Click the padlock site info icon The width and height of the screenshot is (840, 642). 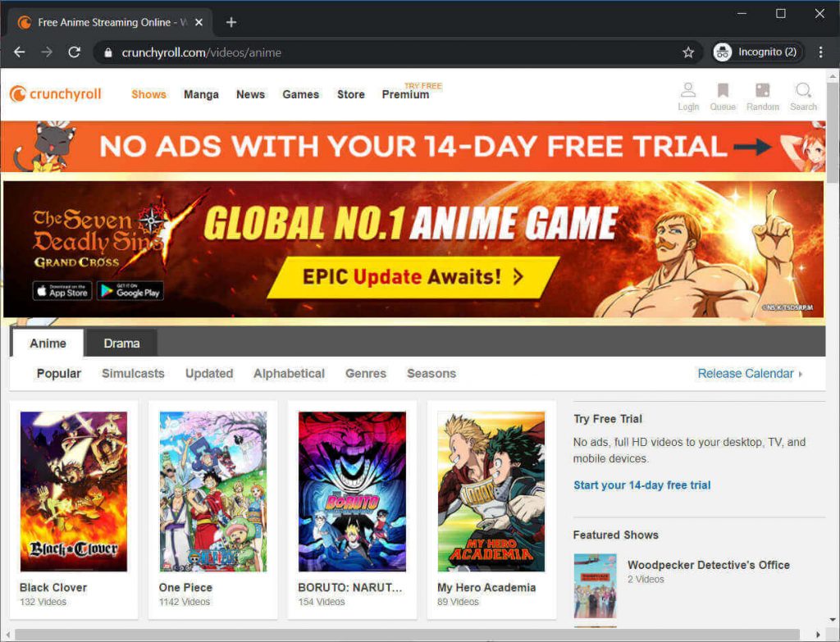pyautogui.click(x=108, y=52)
